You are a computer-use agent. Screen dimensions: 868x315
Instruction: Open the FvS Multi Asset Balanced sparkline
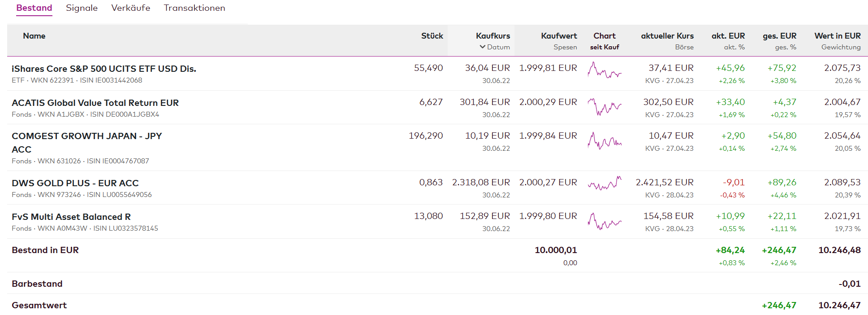604,221
